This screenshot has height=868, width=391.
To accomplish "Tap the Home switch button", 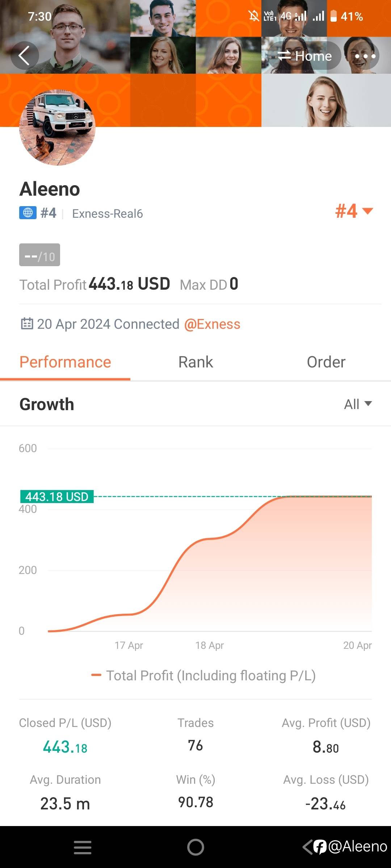I will click(x=304, y=56).
